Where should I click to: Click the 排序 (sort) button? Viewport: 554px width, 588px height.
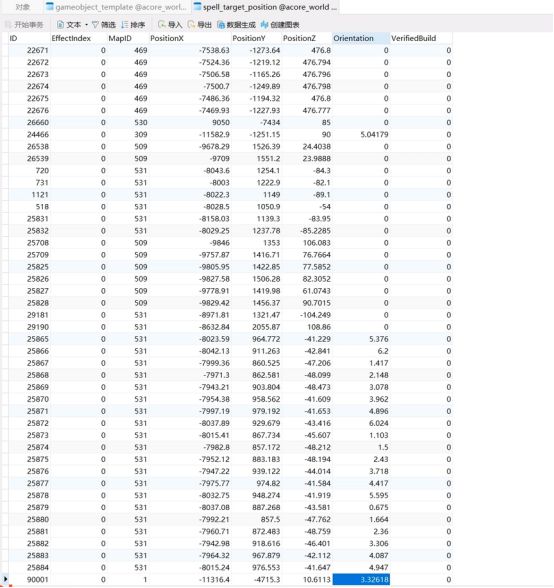pyautogui.click(x=133, y=25)
